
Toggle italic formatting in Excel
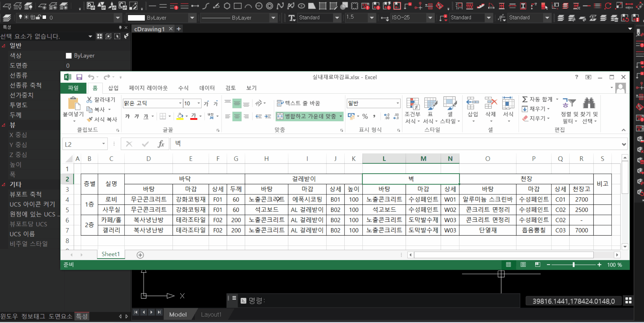(x=137, y=116)
